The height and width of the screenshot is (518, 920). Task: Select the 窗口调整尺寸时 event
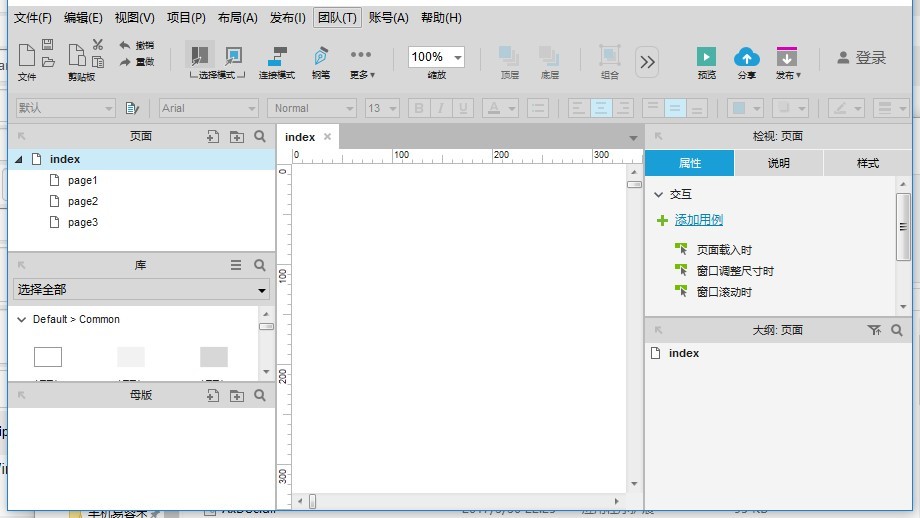[735, 271]
